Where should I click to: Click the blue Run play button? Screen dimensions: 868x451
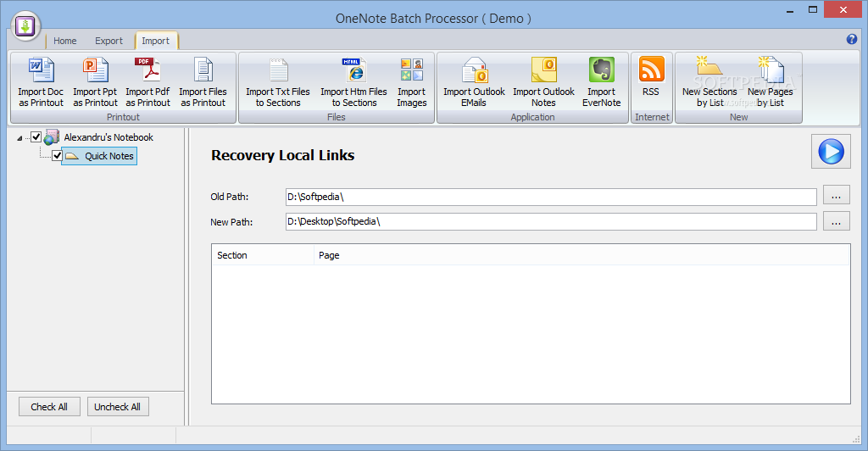point(831,151)
